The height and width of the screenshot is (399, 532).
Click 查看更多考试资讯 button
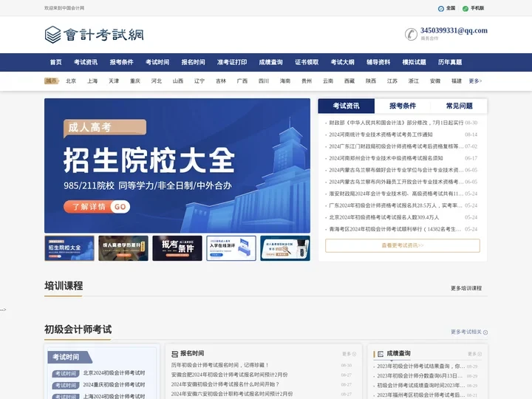click(x=403, y=245)
